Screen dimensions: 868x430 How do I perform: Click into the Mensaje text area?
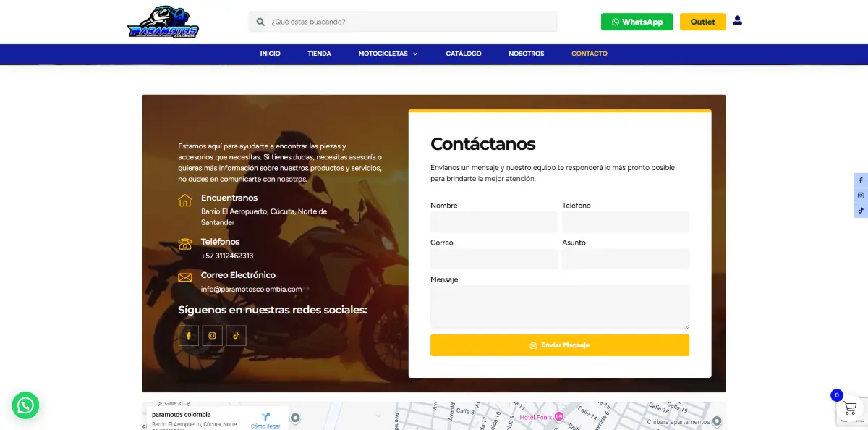click(560, 307)
